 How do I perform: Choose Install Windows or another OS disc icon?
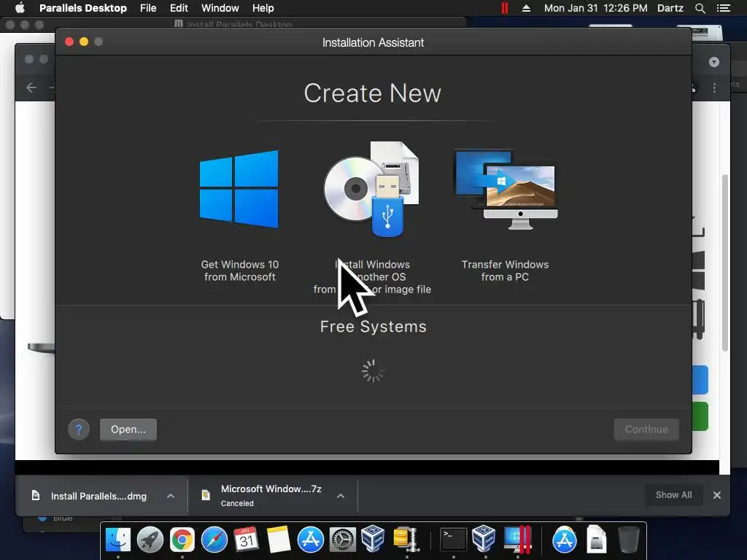coord(371,189)
